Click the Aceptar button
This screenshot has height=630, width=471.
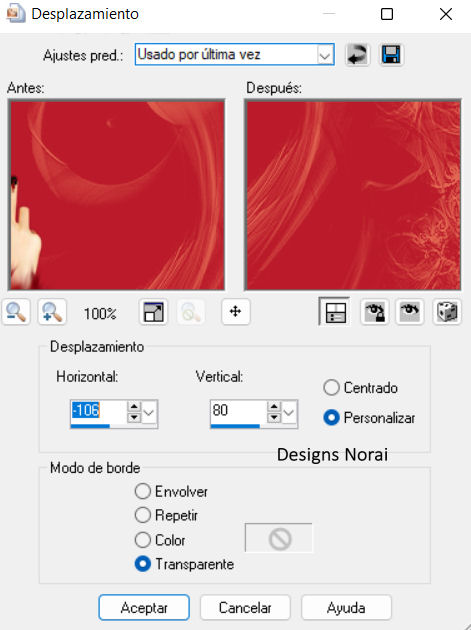click(144, 608)
